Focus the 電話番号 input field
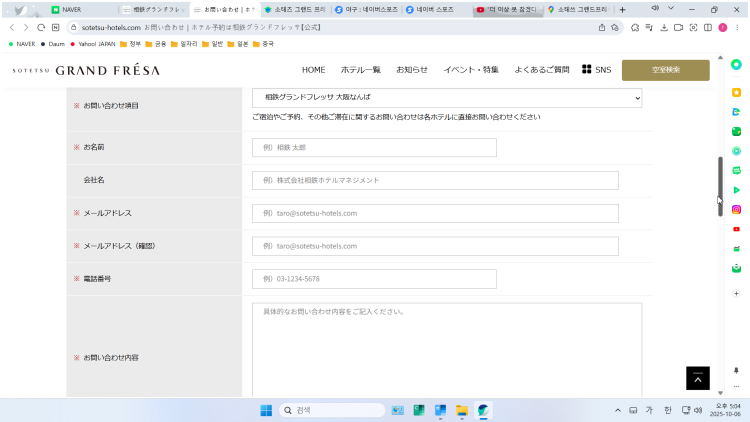This screenshot has height=422, width=750. 374,279
